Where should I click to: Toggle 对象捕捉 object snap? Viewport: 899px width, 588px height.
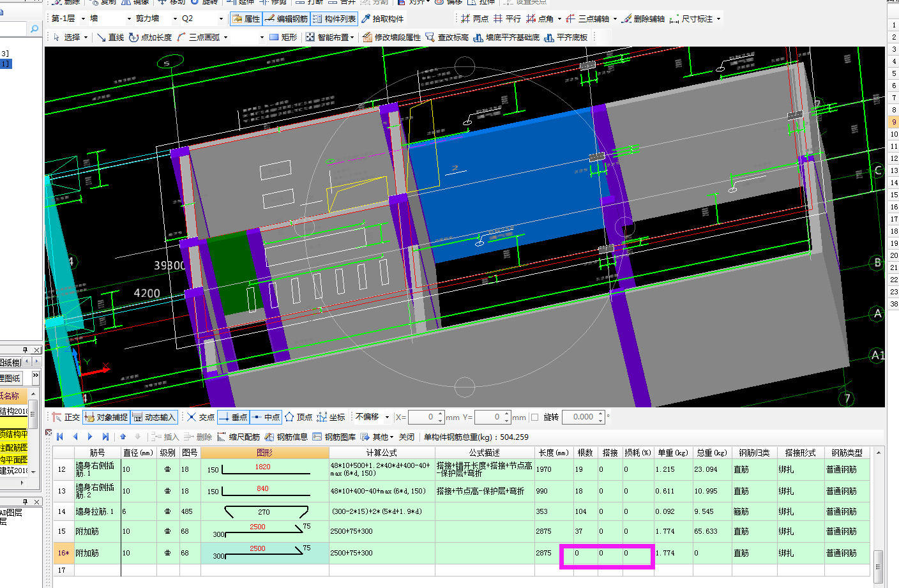[106, 417]
